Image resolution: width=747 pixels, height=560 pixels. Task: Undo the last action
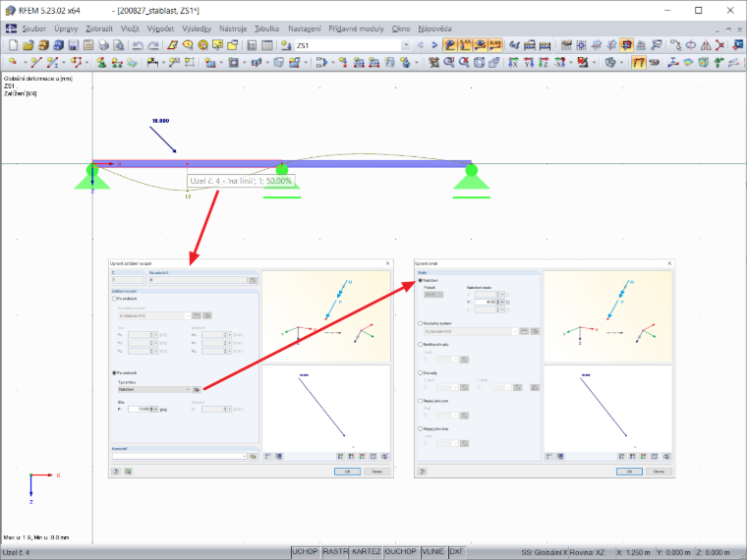tap(138, 45)
